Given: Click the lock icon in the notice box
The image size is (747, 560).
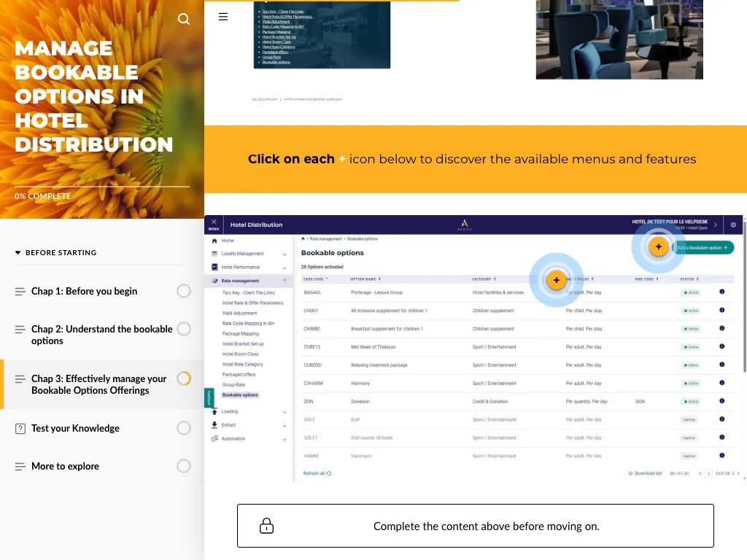Looking at the screenshot, I should click(x=266, y=526).
